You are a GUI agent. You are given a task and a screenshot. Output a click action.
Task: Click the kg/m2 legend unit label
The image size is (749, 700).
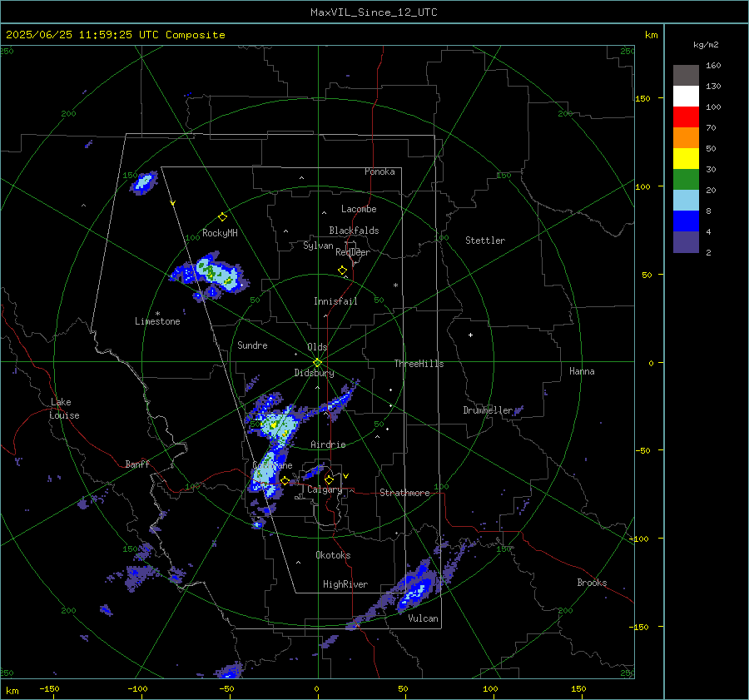coord(706,45)
